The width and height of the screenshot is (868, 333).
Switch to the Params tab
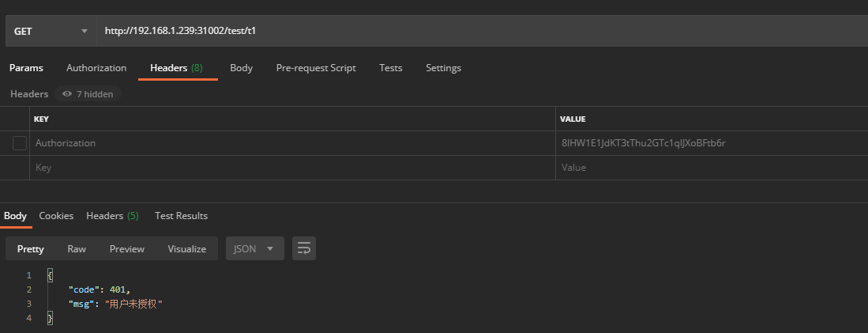click(26, 68)
